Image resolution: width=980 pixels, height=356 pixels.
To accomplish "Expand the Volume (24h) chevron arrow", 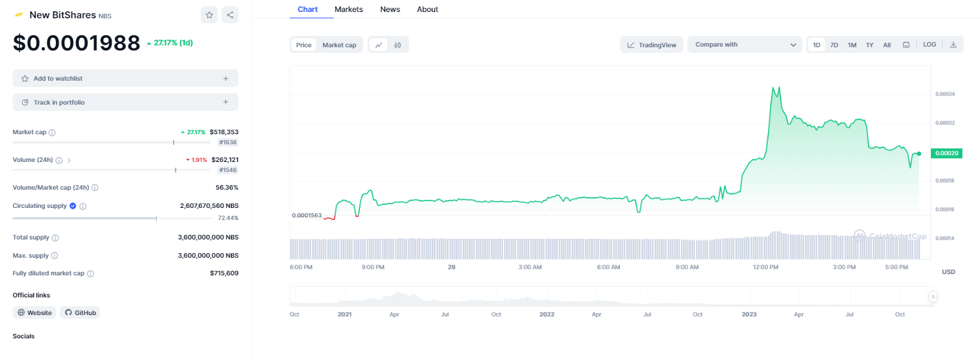I will [x=69, y=161].
